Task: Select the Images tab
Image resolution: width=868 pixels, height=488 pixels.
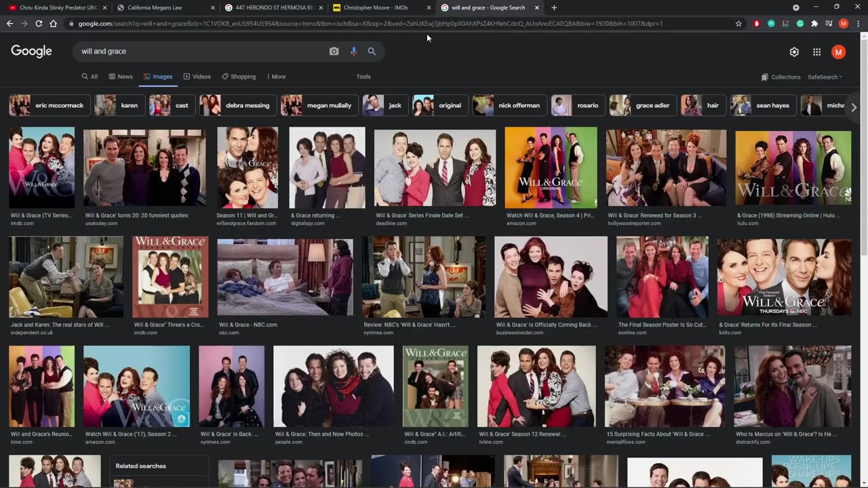Action: (x=157, y=77)
